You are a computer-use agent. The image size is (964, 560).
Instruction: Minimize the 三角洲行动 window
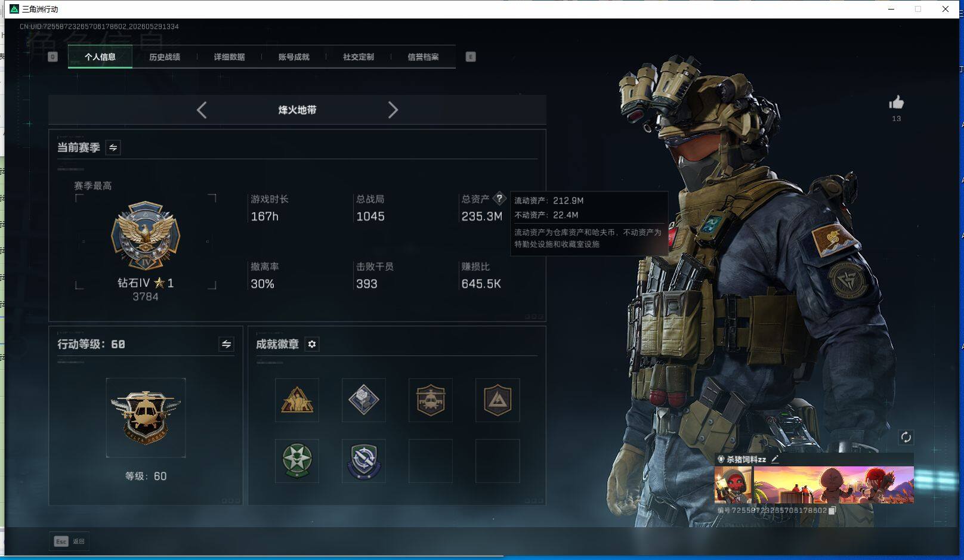(891, 9)
